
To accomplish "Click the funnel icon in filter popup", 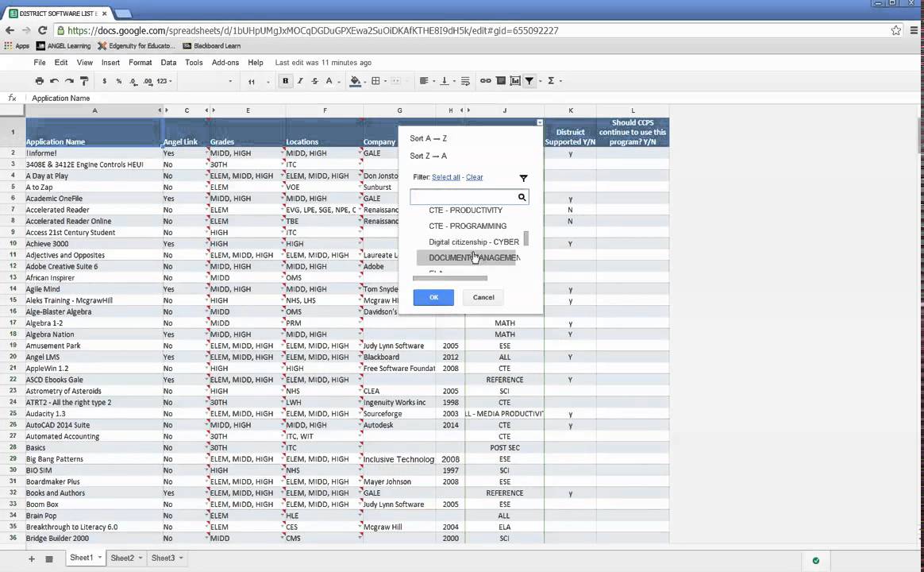I will click(523, 177).
